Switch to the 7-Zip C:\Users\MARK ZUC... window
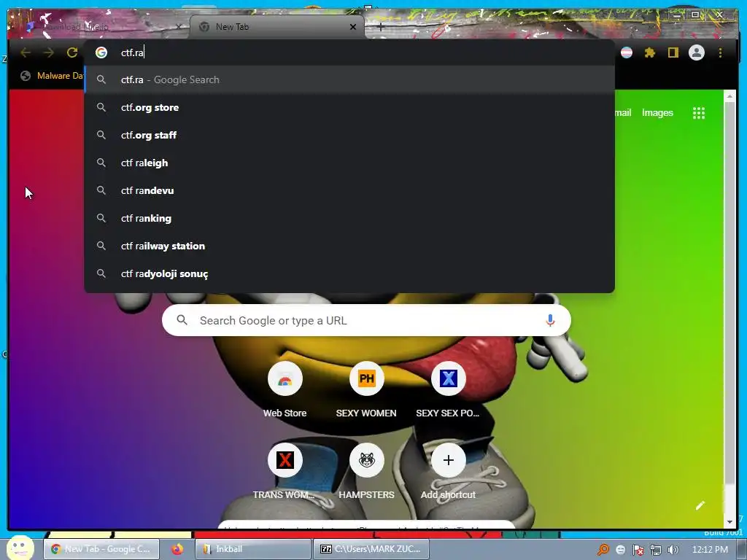747x560 pixels. click(371, 549)
